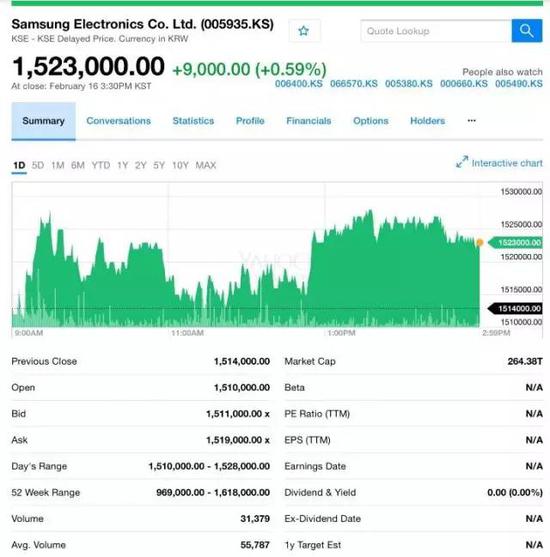Open the 066570.KS quote link
This screenshot has width=550, height=557.
click(354, 84)
